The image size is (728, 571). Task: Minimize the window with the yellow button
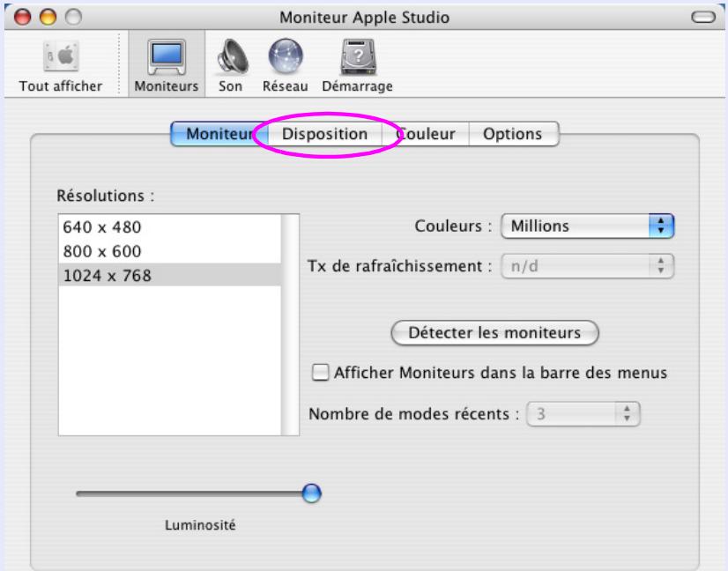pyautogui.click(x=48, y=17)
